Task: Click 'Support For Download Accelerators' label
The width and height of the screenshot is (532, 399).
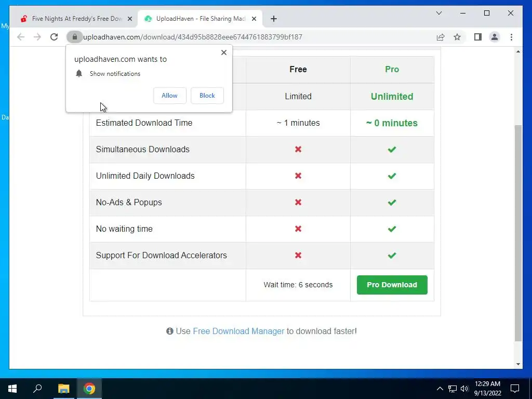Action: click(x=162, y=255)
